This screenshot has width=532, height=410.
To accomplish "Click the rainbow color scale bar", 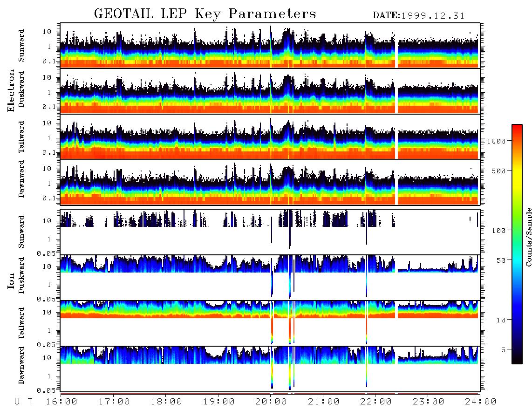I will (517, 244).
